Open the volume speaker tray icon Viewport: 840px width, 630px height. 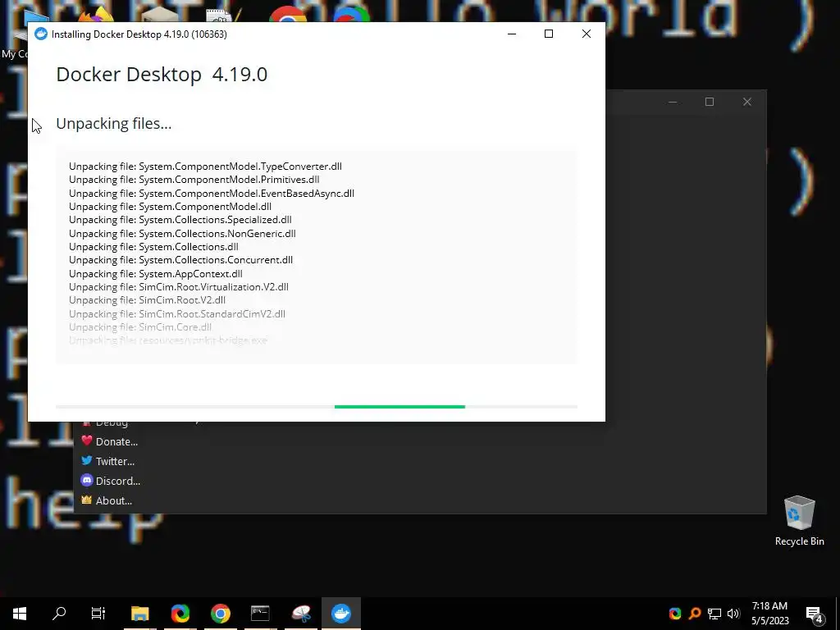[x=733, y=614]
